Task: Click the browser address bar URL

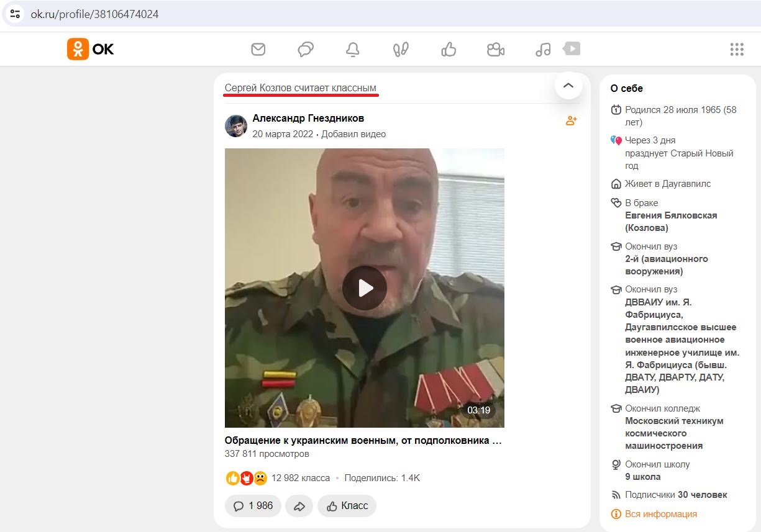Action: pyautogui.click(x=94, y=14)
